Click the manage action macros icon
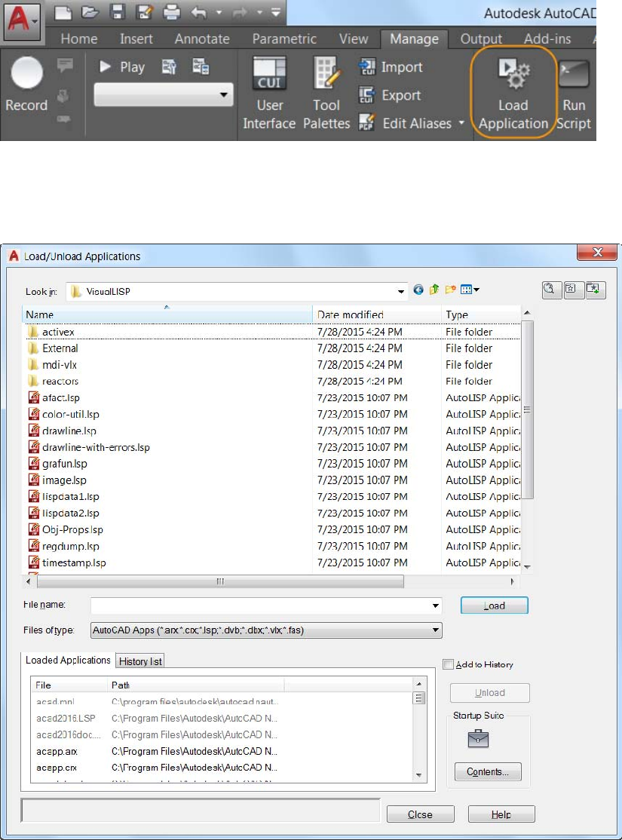622x840 pixels. tap(201, 67)
